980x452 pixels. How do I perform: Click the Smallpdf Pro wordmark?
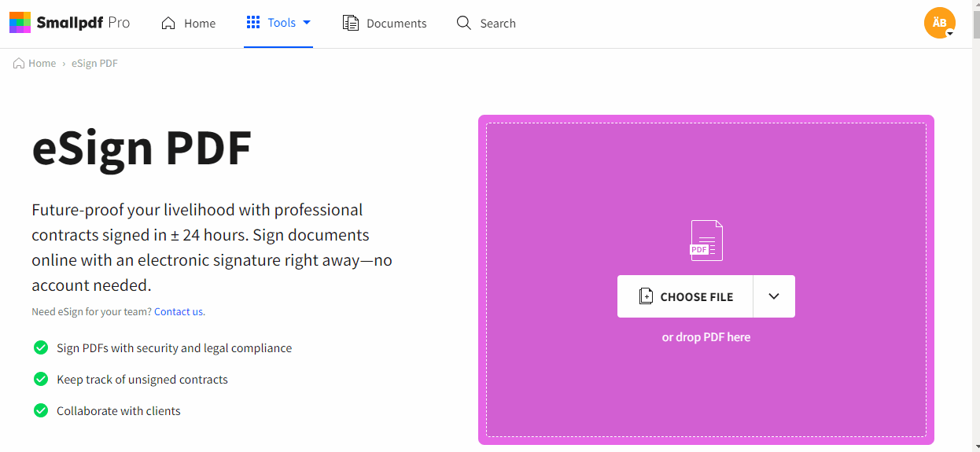point(83,23)
